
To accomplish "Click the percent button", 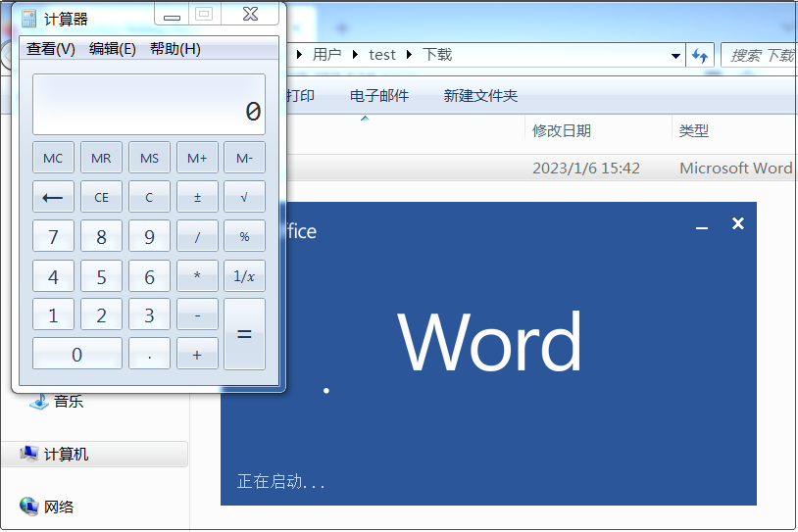I will (244, 236).
